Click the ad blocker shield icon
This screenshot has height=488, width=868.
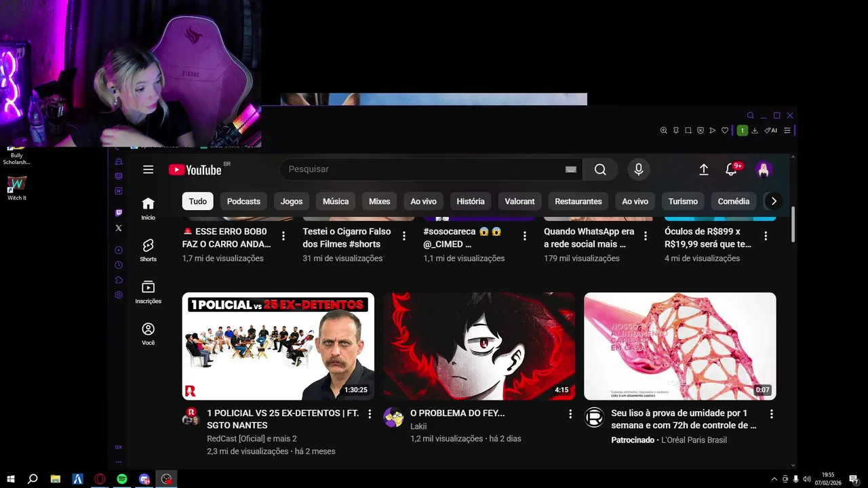click(701, 130)
